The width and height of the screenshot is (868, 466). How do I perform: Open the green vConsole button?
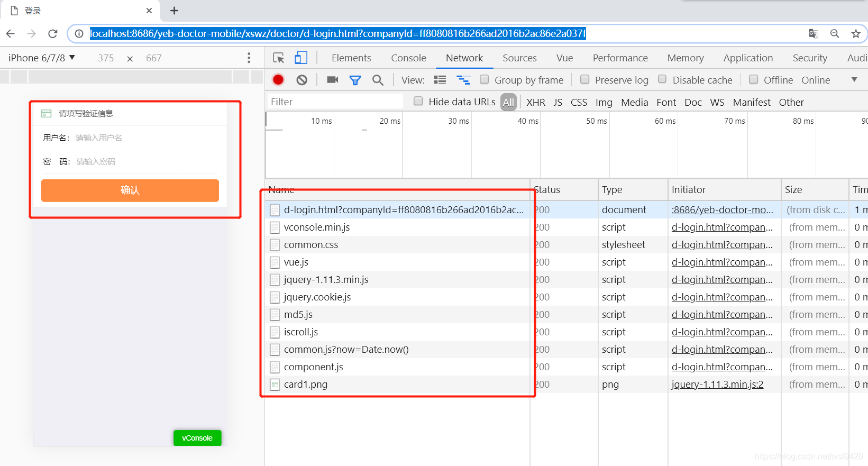[x=197, y=438]
